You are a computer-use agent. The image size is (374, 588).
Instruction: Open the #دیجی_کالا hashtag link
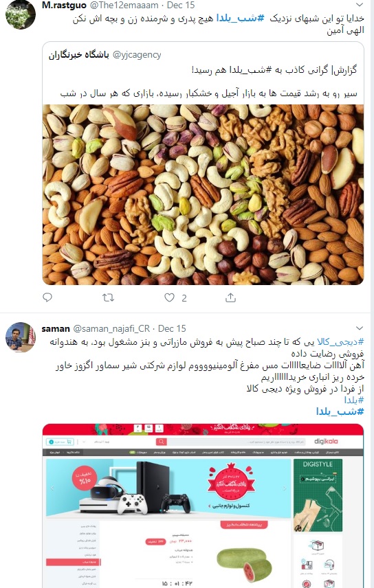pos(340,341)
